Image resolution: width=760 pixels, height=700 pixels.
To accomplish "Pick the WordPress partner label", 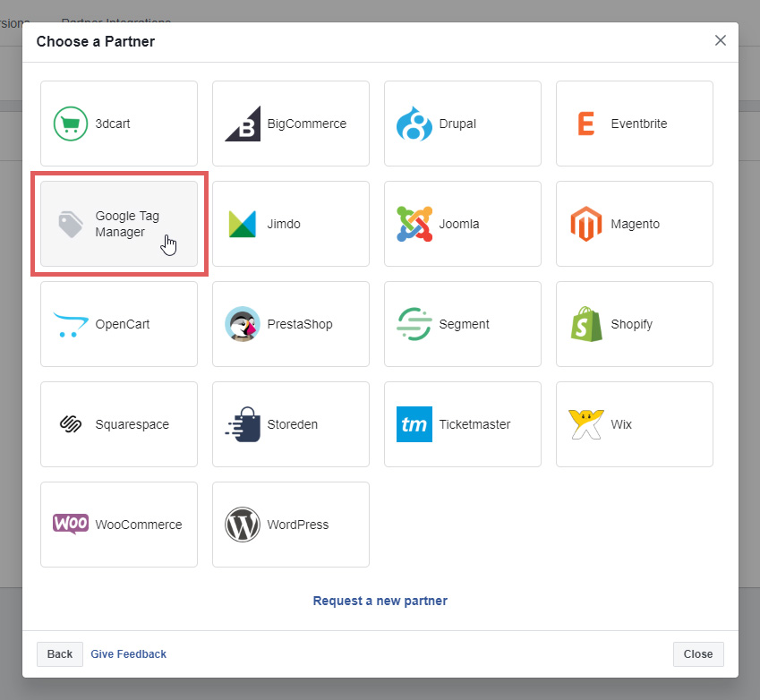I will point(297,525).
